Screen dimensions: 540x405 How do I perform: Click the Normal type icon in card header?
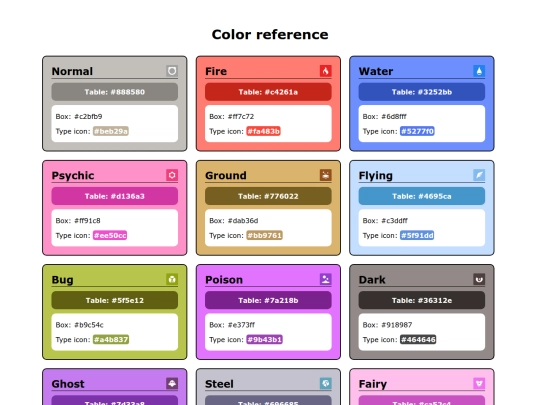click(x=172, y=71)
